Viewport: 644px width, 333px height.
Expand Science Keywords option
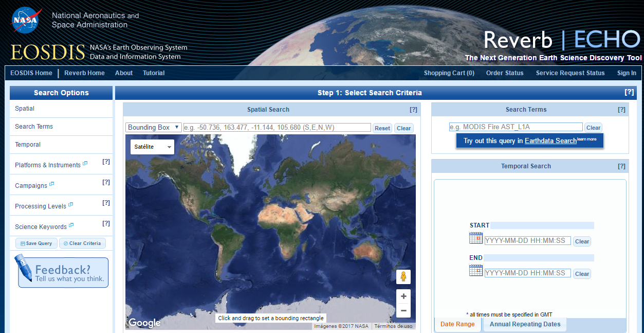click(x=44, y=226)
